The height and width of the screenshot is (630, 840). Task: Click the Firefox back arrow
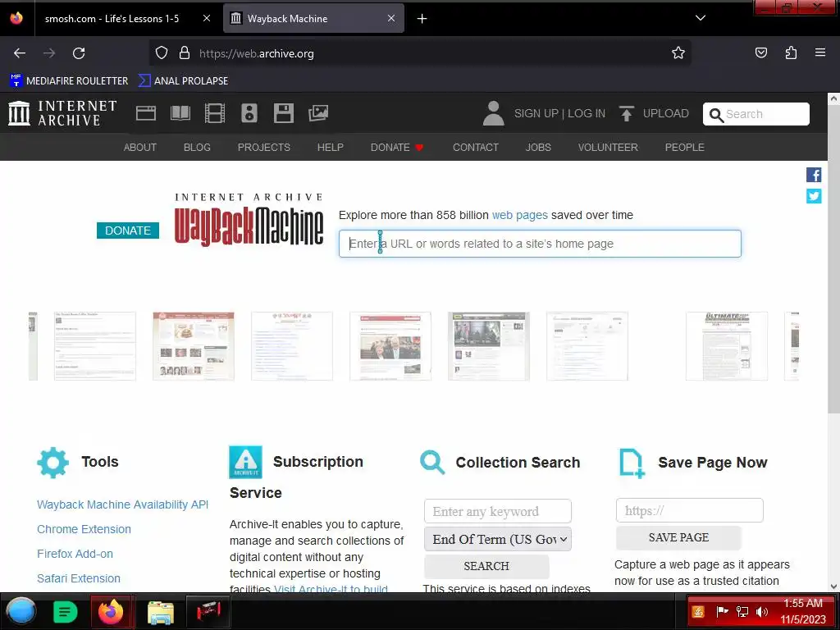pos(20,53)
